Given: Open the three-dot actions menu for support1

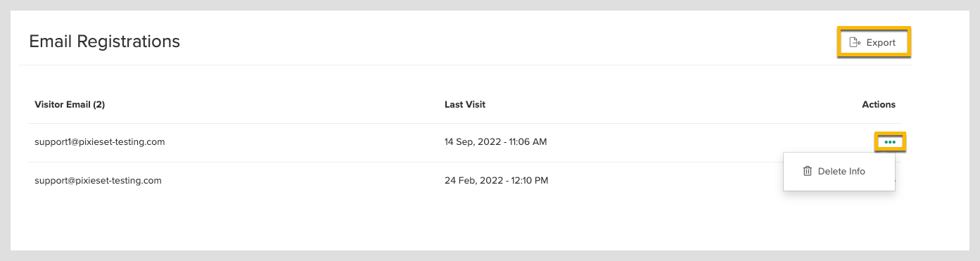Looking at the screenshot, I should coord(890,142).
